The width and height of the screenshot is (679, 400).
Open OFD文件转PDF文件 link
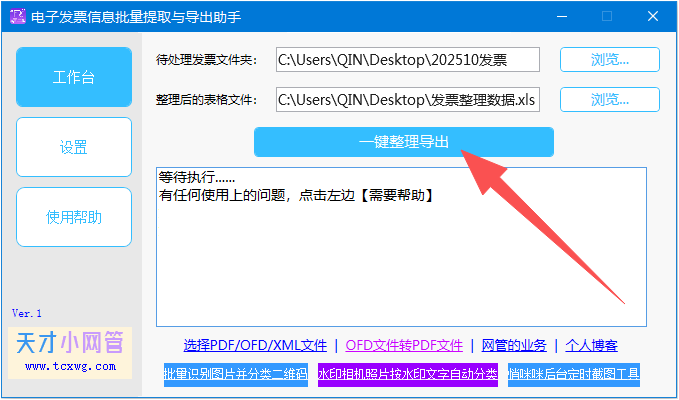(404, 345)
